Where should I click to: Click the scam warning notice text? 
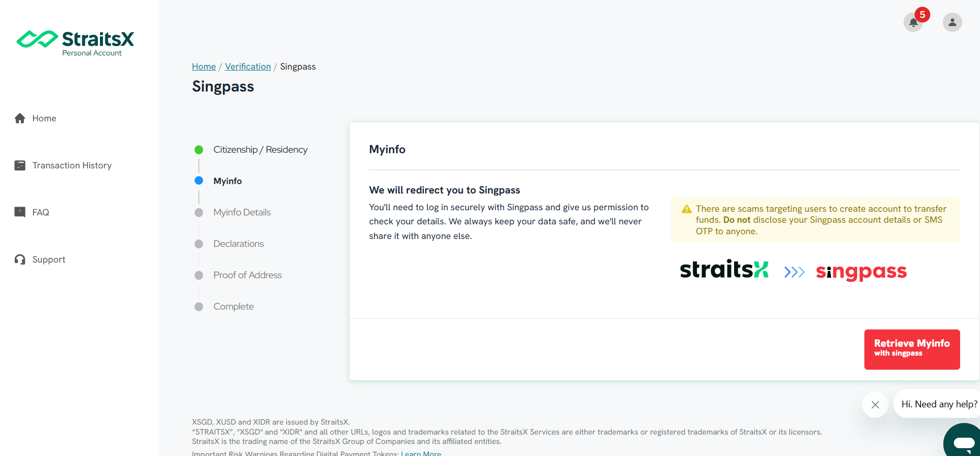(821, 220)
